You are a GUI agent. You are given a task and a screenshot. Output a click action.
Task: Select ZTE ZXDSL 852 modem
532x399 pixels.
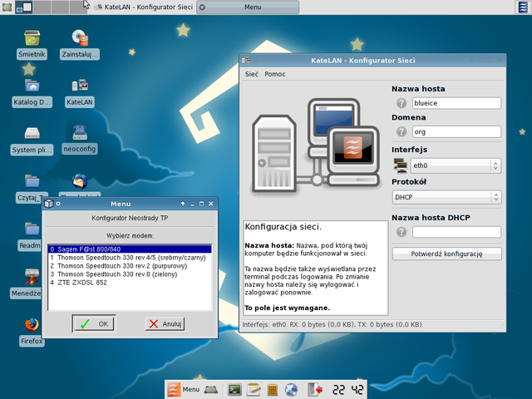[130, 283]
